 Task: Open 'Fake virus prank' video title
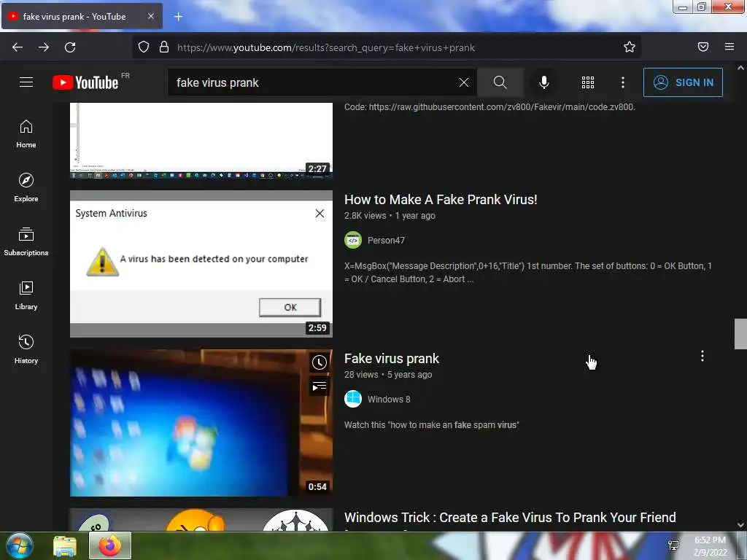click(x=392, y=359)
